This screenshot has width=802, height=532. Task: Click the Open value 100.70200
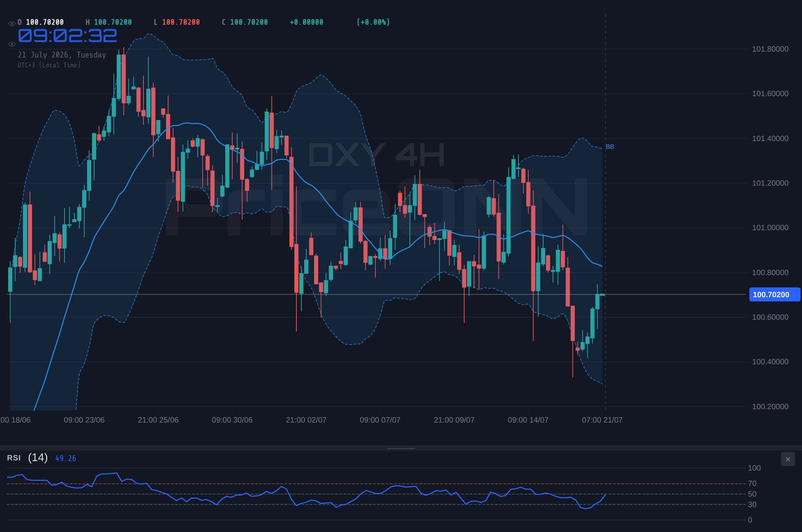[45, 22]
